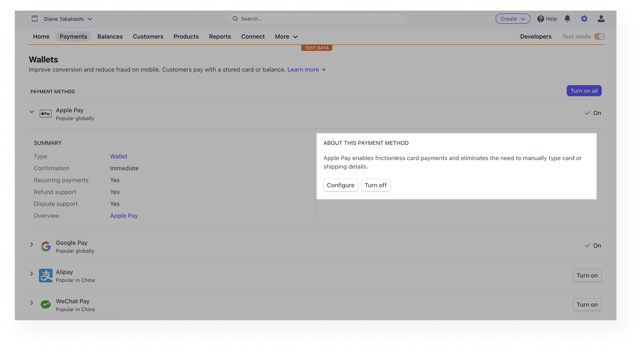Select the WeChat Pay logo icon
The width and height of the screenshot is (644, 352).
(45, 305)
